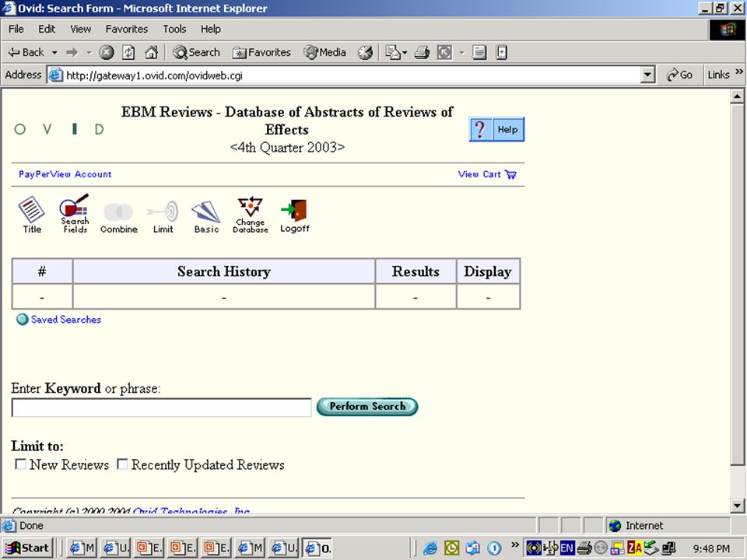Click the vertical scrollbar up arrow
The image size is (747, 560).
tap(737, 96)
